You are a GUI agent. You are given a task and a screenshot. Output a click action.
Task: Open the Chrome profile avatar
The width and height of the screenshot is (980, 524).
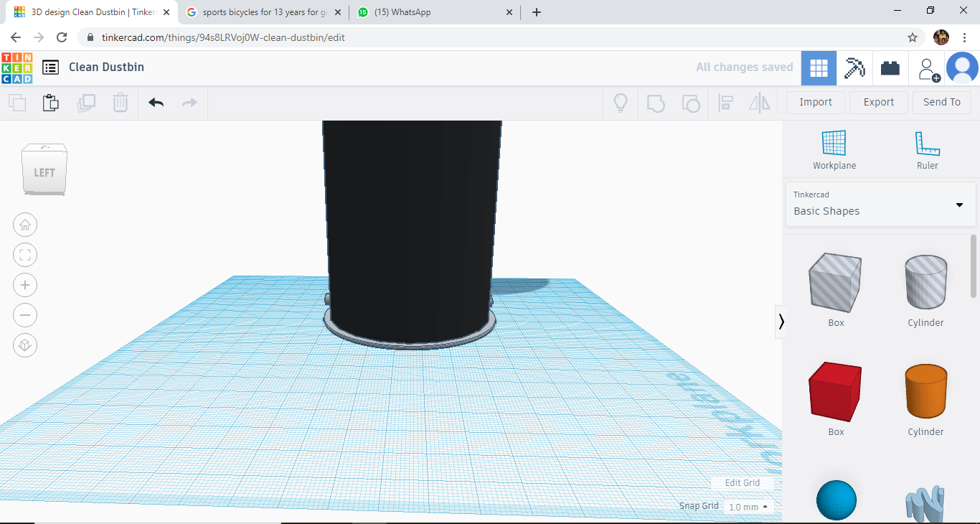coord(941,37)
